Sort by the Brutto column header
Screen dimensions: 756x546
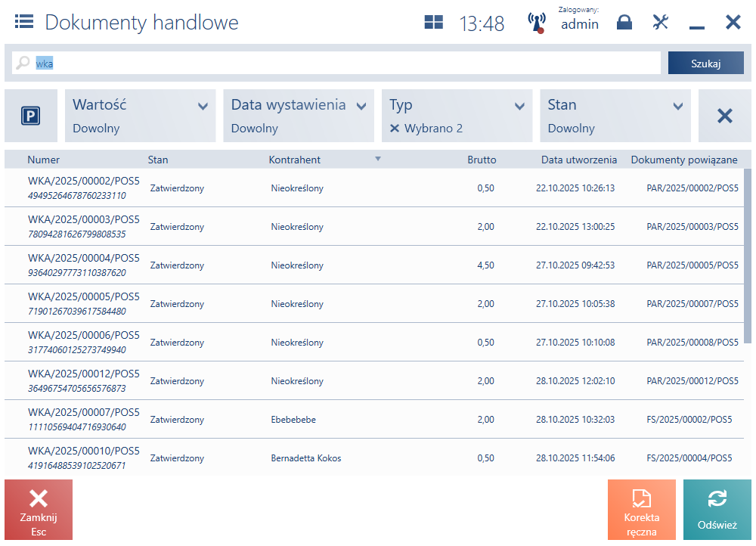point(482,160)
